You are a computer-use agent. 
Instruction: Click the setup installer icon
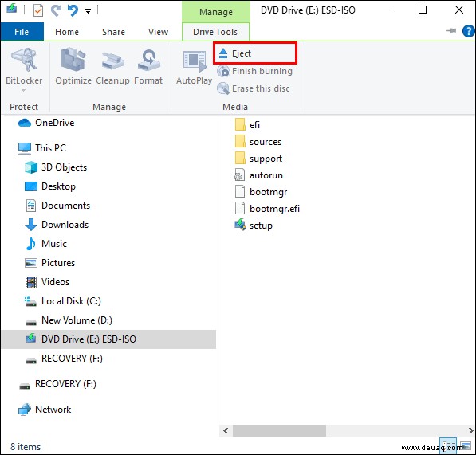(240, 225)
